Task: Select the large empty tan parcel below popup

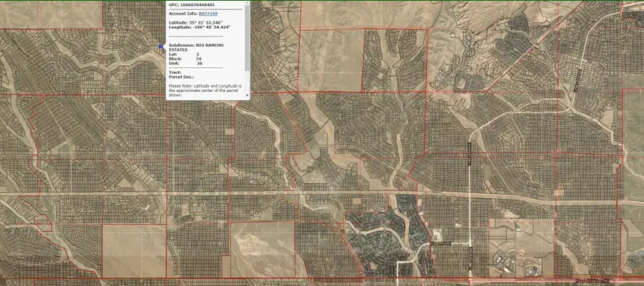Action: tap(134, 251)
